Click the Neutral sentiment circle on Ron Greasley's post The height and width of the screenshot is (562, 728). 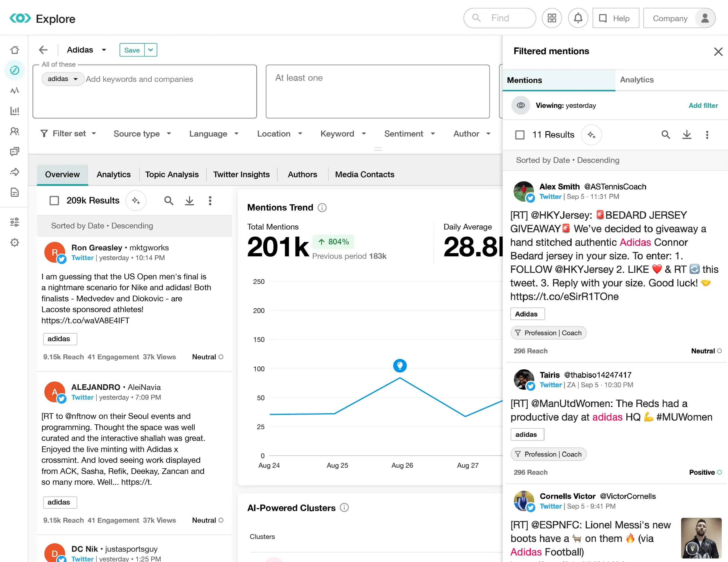(x=221, y=357)
